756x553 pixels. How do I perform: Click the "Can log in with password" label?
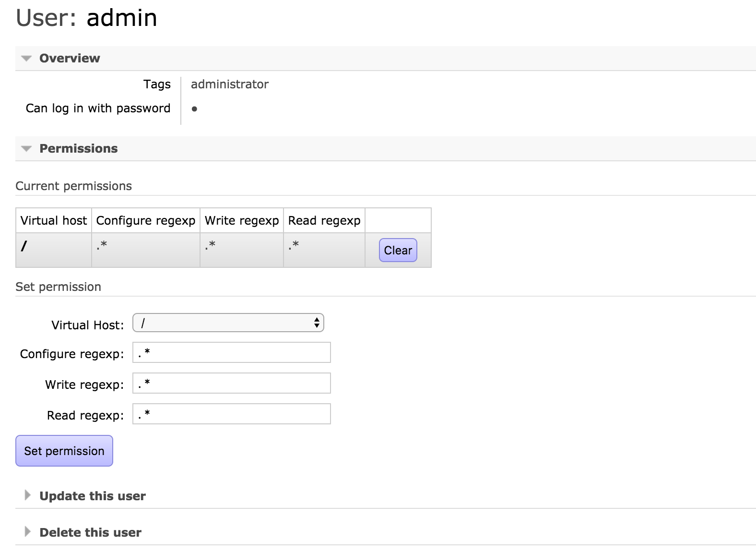click(98, 108)
